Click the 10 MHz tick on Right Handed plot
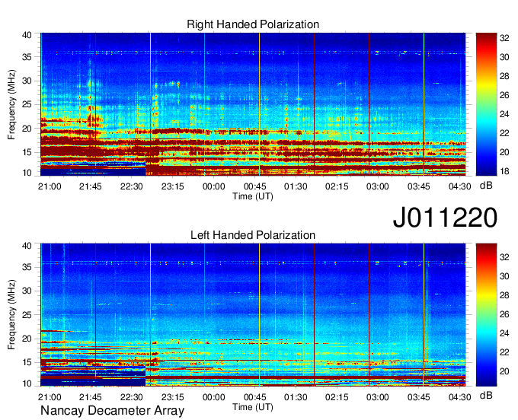518x420 pixels. (x=27, y=173)
